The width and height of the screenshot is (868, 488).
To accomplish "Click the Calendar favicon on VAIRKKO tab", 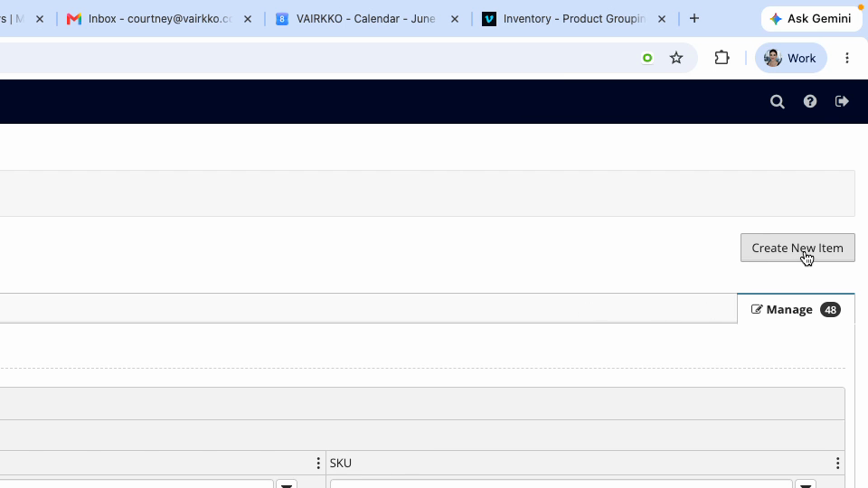I will (x=282, y=19).
